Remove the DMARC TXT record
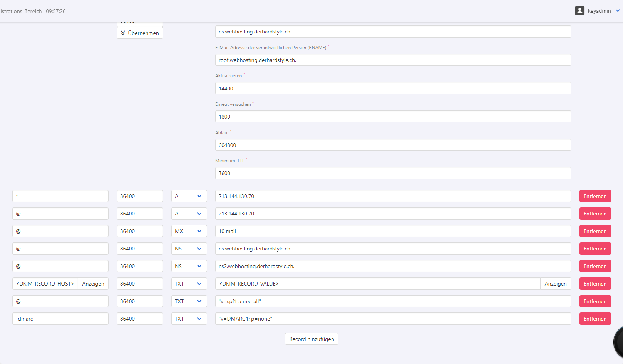Viewport: 623px width, 364px height. click(x=595, y=319)
